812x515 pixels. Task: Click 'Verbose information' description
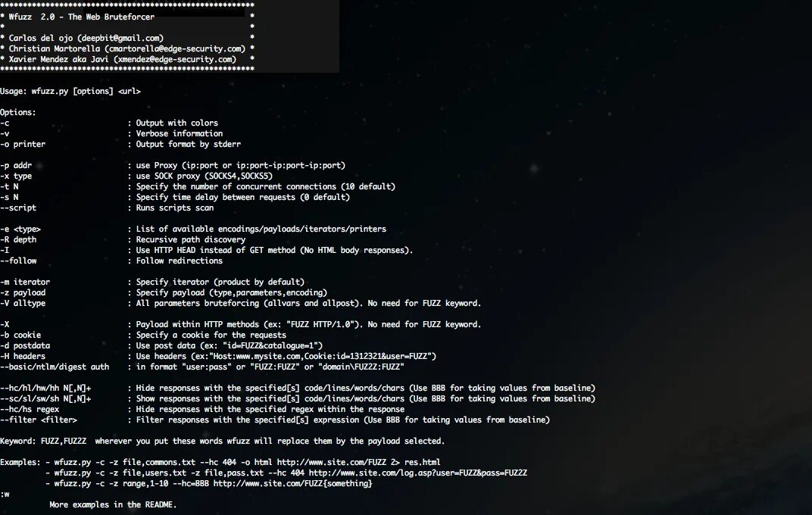(x=180, y=133)
